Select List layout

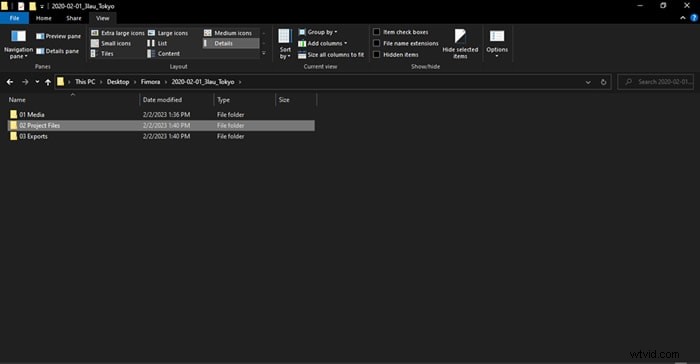(157, 43)
